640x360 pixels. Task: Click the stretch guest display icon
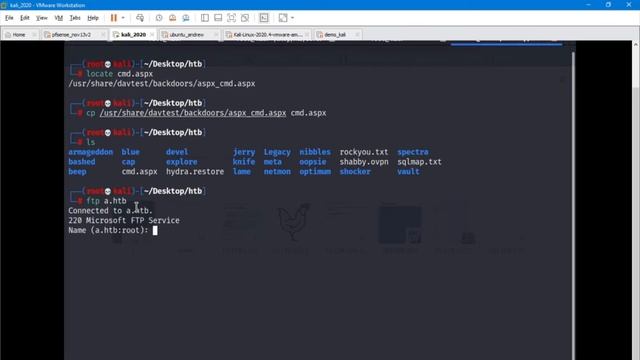pyautogui.click(x=283, y=18)
